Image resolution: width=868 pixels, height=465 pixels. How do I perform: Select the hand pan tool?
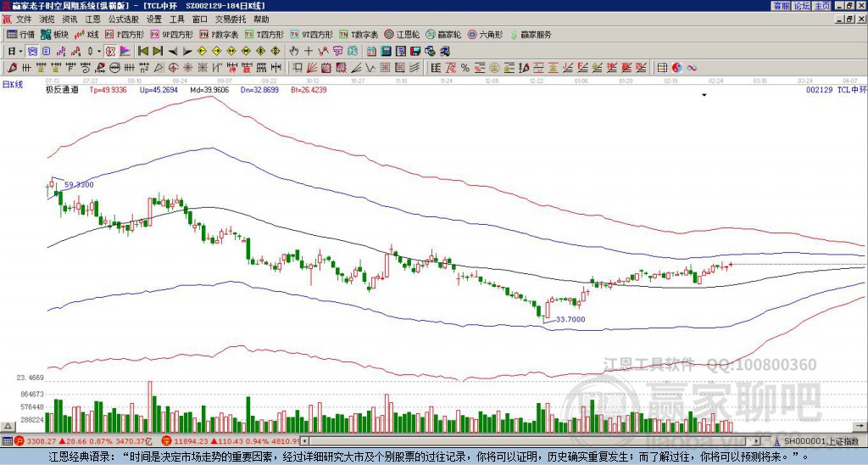pyautogui.click(x=294, y=52)
